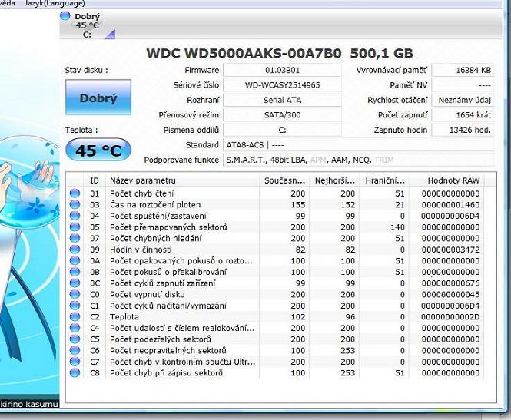Click status orb of row C2 Teplota

click(75, 316)
